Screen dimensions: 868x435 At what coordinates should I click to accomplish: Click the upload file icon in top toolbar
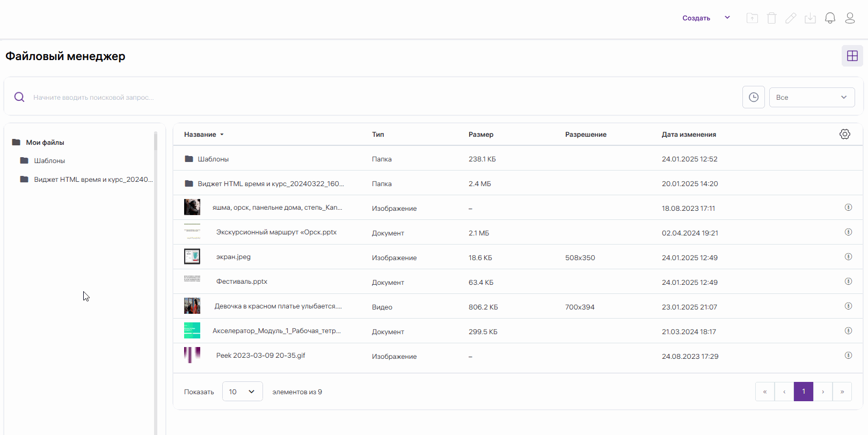tap(752, 18)
